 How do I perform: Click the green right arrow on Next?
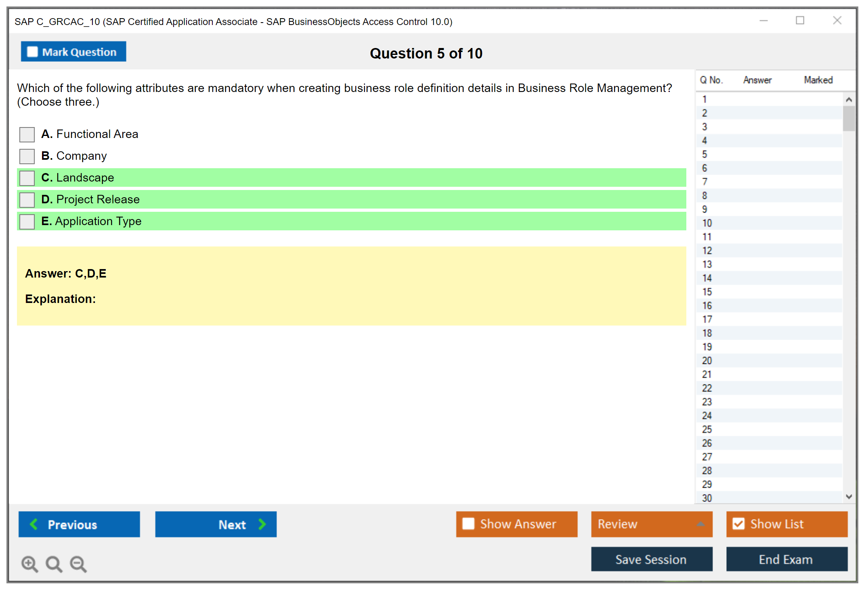pos(262,524)
